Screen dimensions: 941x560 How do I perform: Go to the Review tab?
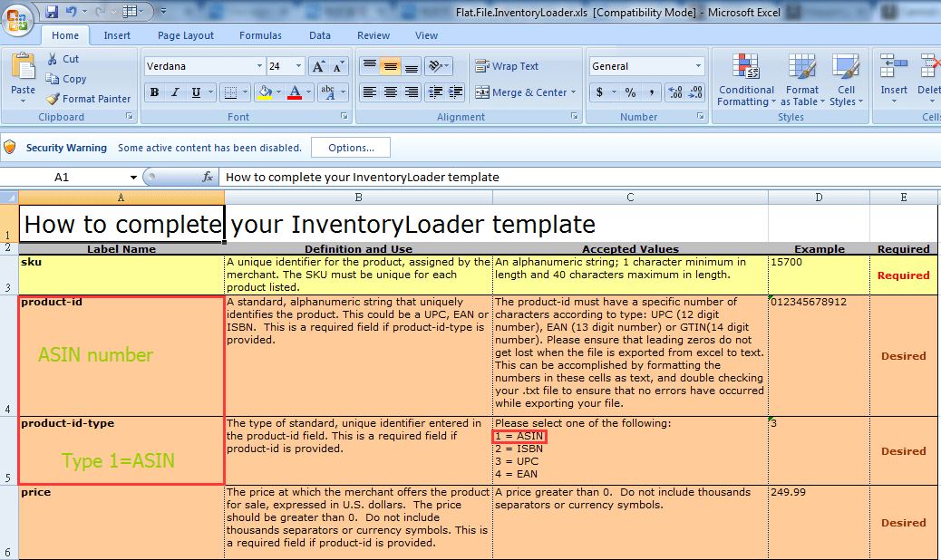[373, 35]
